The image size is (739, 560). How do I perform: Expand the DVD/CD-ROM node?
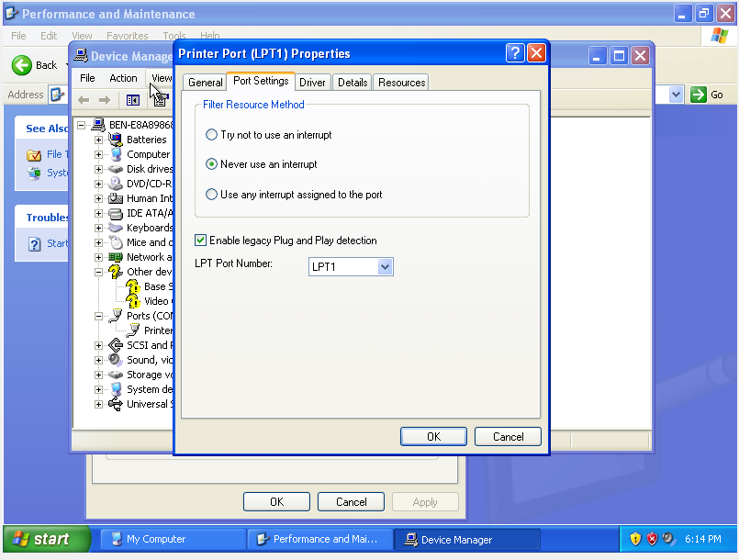pos(98,184)
